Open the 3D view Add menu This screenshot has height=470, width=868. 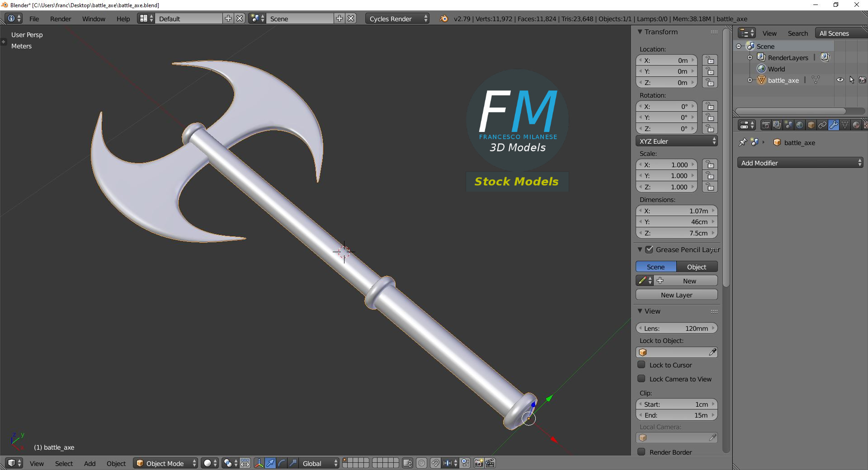90,463
